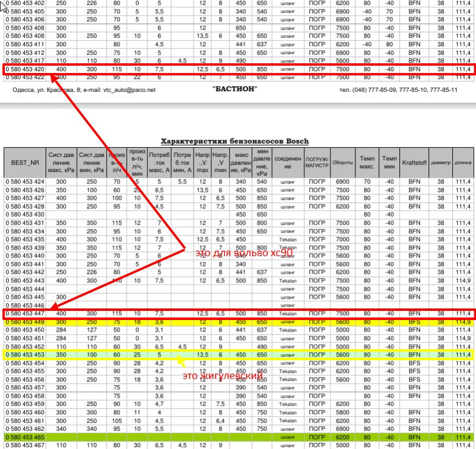476x449 pixels.
Task: Click part number 0 580 453 446
Action: click(x=25, y=305)
